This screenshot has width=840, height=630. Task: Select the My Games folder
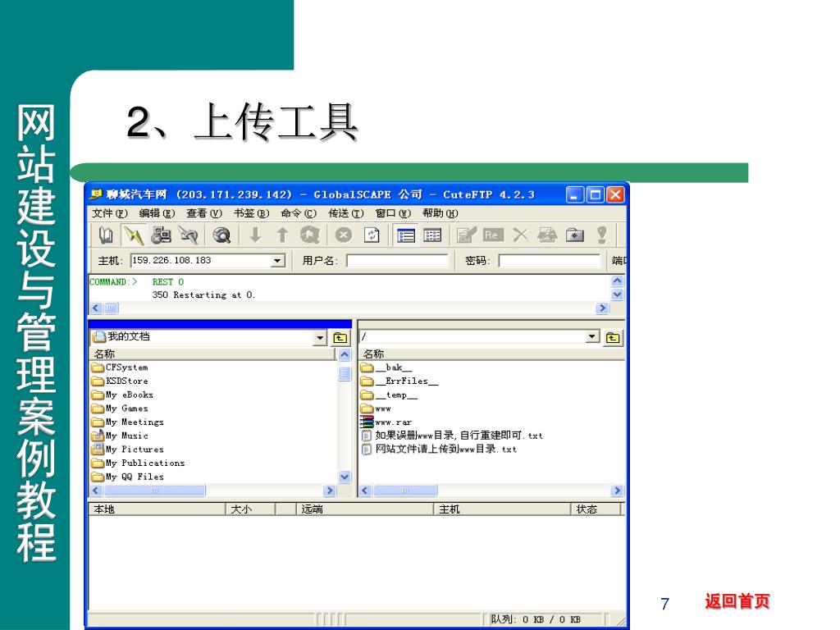click(x=120, y=409)
